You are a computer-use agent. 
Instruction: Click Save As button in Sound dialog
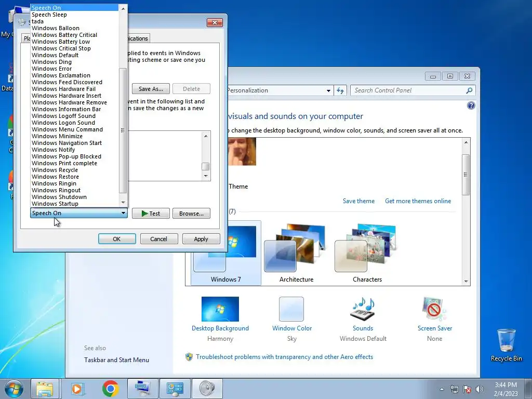click(151, 89)
